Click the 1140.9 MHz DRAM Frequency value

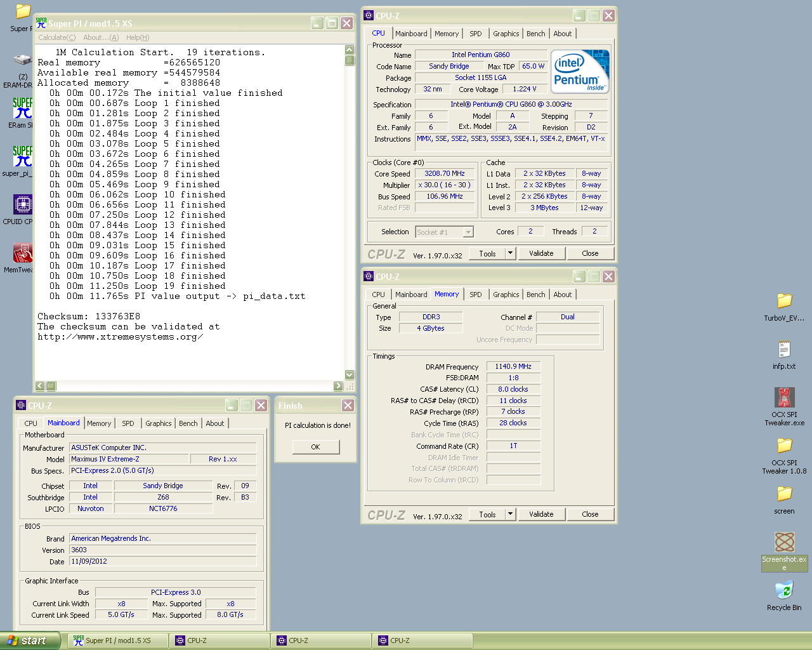click(x=513, y=366)
